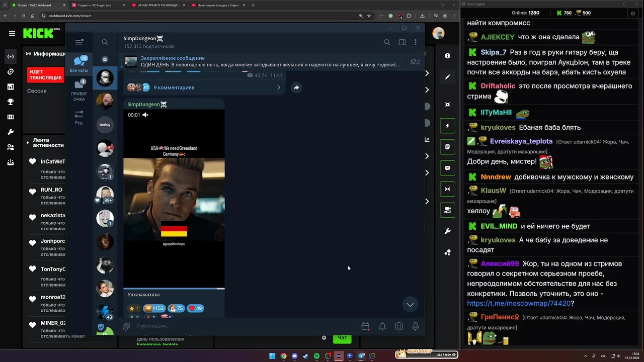Open the t.me/moscowmap/74420 link in chat
The height and width of the screenshot is (362, 644).
519,303
